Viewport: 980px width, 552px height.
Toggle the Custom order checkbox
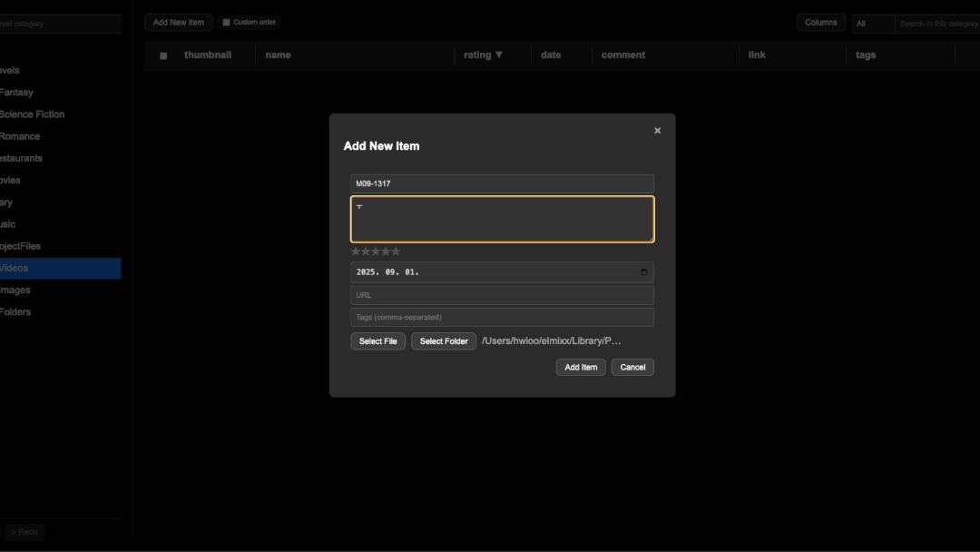(x=227, y=23)
